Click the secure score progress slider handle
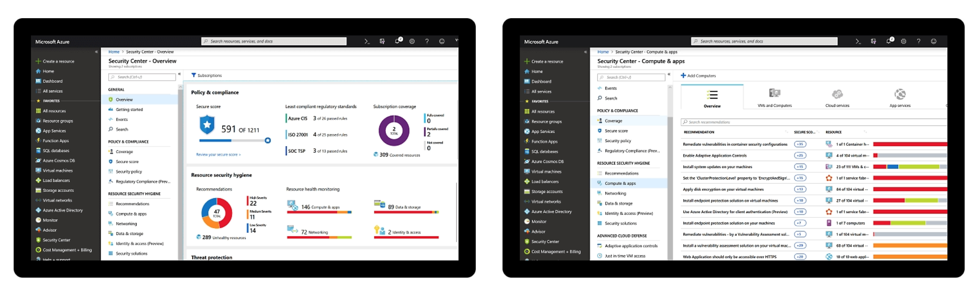The width and height of the screenshot is (980, 295). (x=268, y=140)
